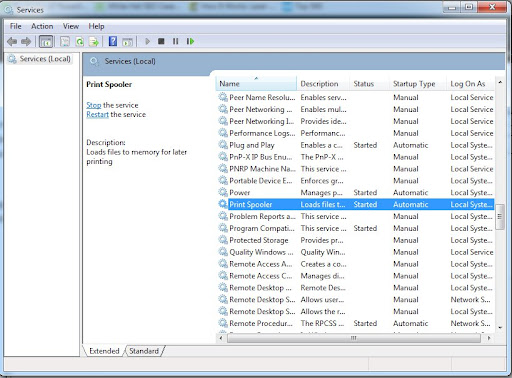Click the horizontal scrollbar left arrow
The image size is (512, 378).
(x=221, y=338)
